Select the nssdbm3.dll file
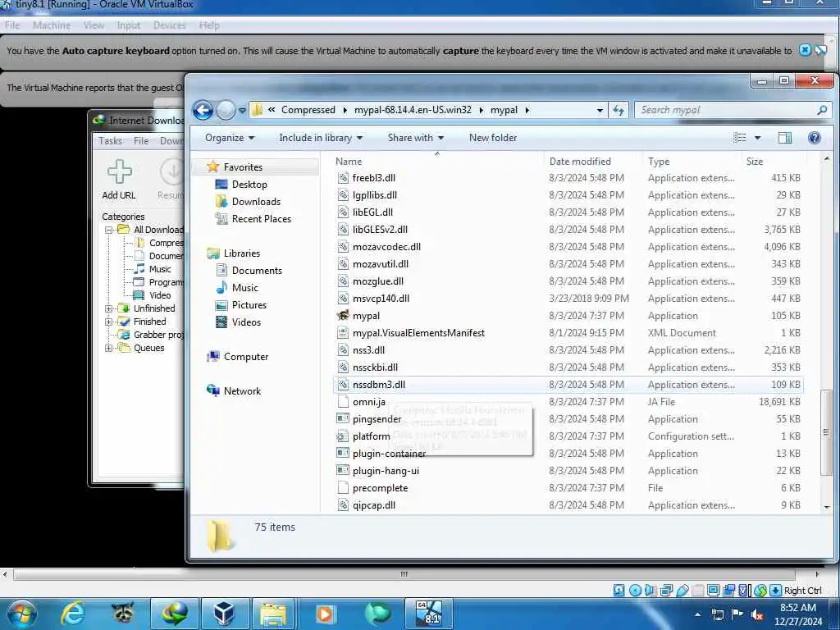Screen dimensions: 840x630 pos(568,385)
